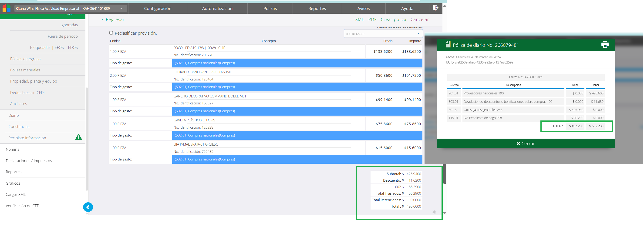Screen dimensions: 644x230
Task: Click the printer icon in póliza dialog
Action: click(605, 45)
